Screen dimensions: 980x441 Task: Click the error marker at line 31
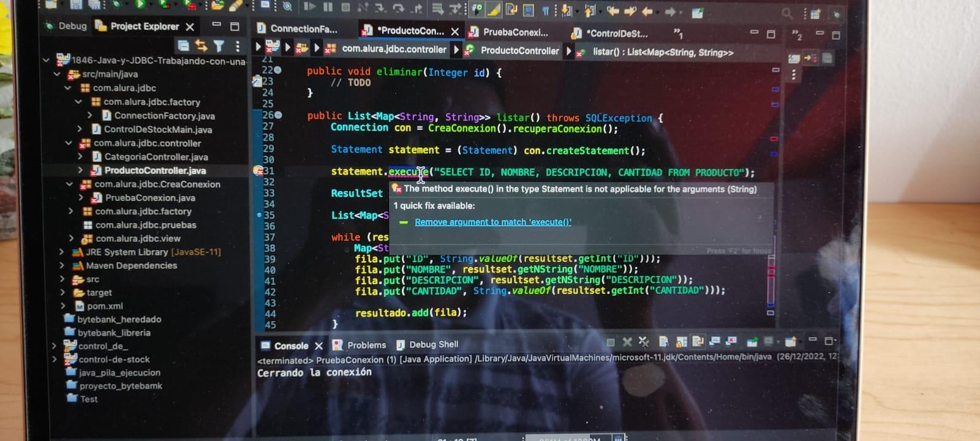(258, 171)
